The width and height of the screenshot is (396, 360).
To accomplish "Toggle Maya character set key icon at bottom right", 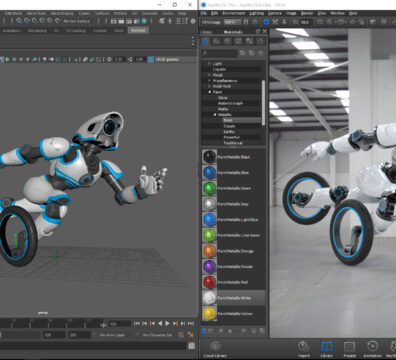I will (190, 334).
